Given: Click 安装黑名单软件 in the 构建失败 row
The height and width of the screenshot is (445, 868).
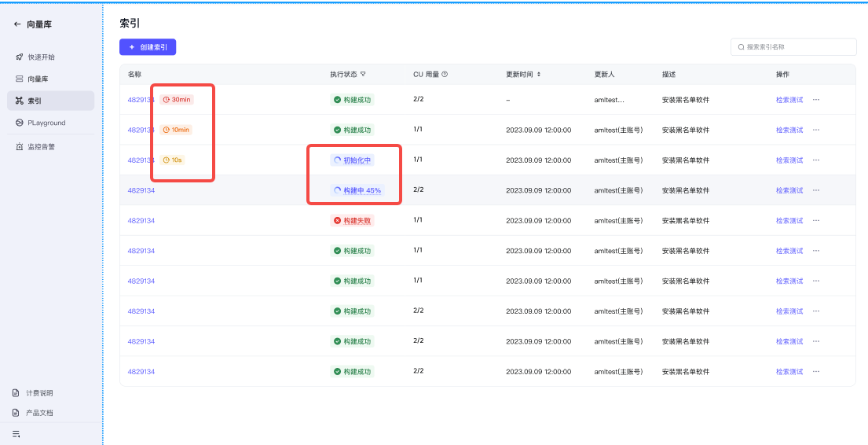Looking at the screenshot, I should coord(686,221).
